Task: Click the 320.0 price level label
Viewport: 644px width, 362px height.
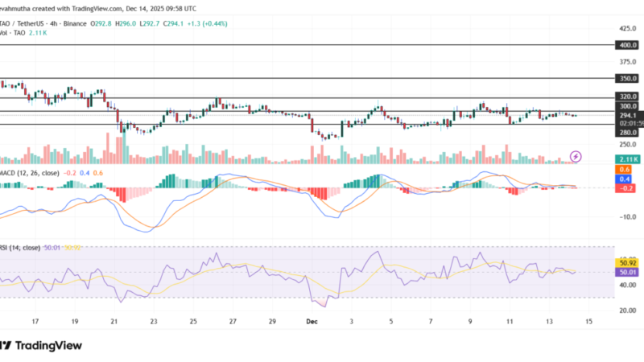Action: (626, 97)
